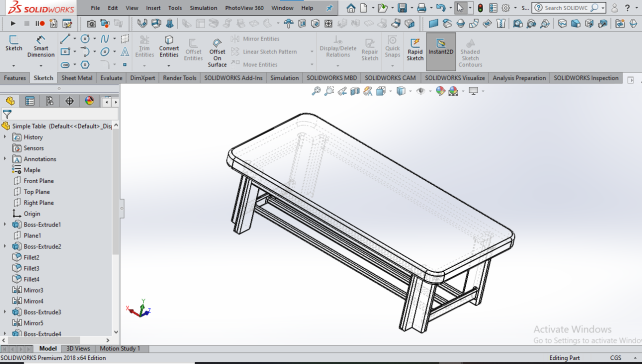
Task: Click Offset On Surface tool
Action: coord(217,52)
